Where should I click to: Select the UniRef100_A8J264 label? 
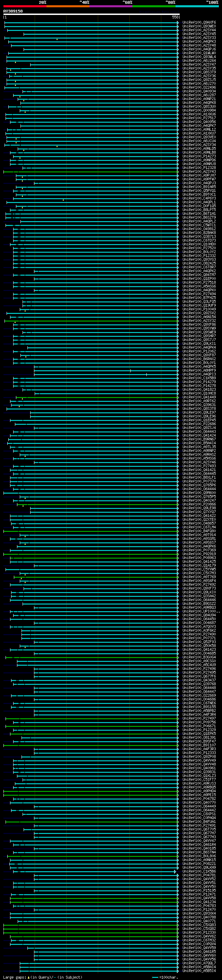(199, 61)
